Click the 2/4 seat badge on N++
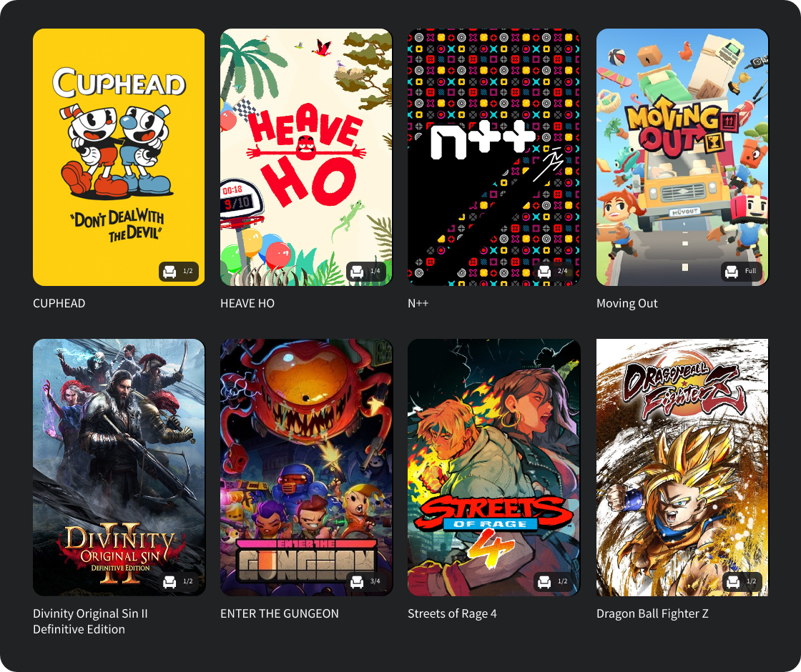This screenshot has width=801, height=672. point(554,271)
